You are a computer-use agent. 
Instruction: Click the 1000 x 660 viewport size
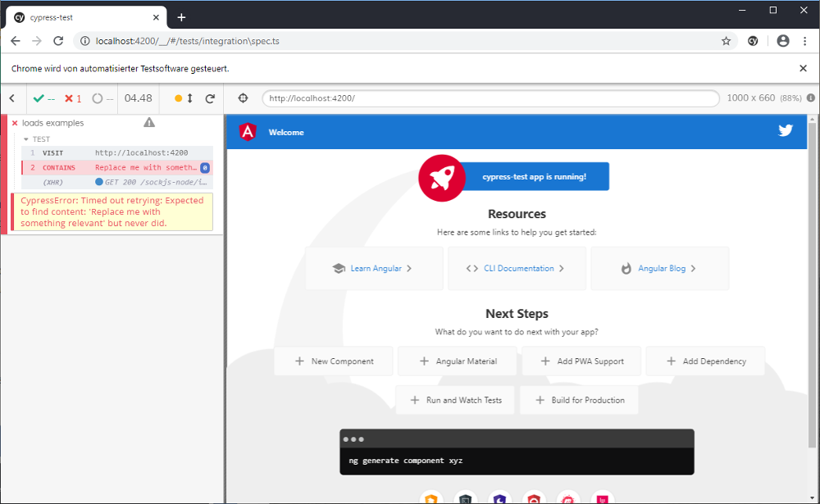tap(751, 98)
